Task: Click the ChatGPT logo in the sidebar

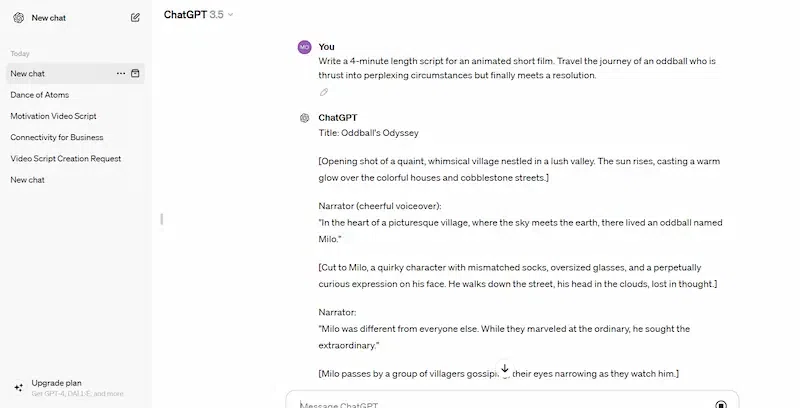Action: pos(18,17)
